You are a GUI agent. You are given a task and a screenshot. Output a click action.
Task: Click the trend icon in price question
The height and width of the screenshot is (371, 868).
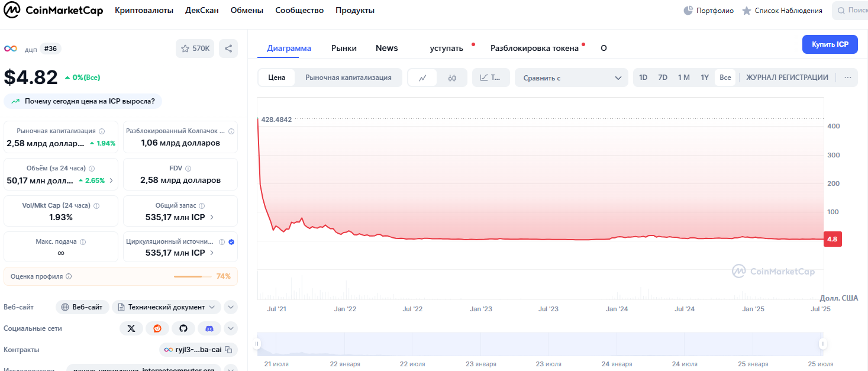[15, 101]
